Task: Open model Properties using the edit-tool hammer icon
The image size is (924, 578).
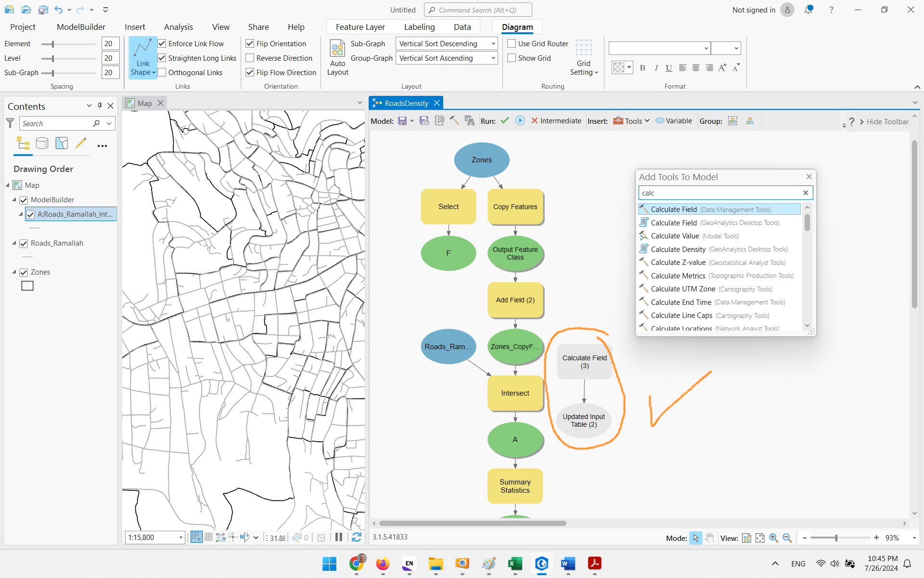Action: (454, 121)
